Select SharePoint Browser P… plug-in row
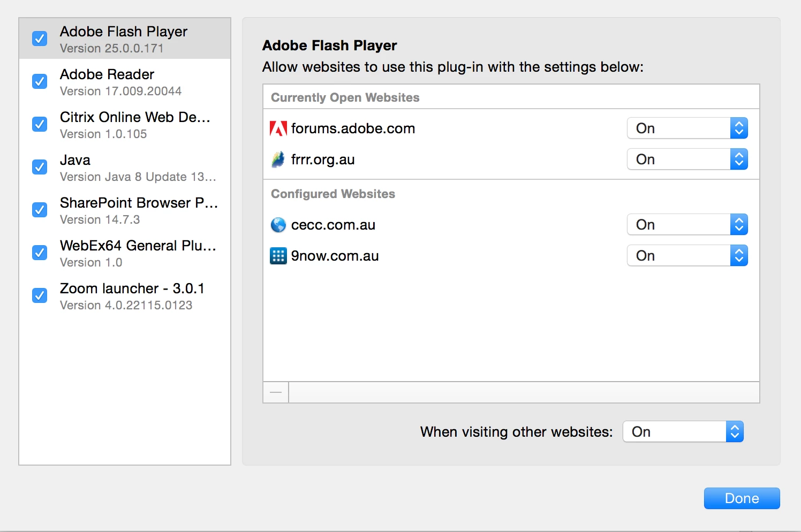The height and width of the screenshot is (532, 801). [125, 210]
